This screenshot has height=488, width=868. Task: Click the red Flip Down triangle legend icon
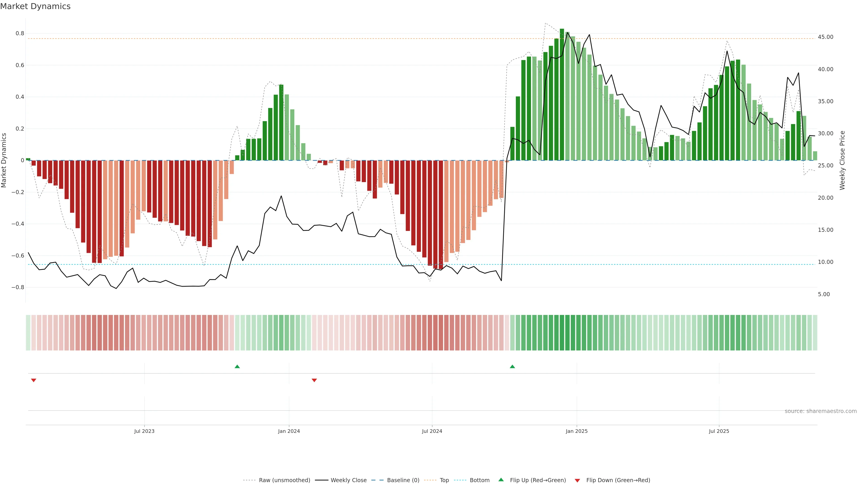pyautogui.click(x=577, y=480)
